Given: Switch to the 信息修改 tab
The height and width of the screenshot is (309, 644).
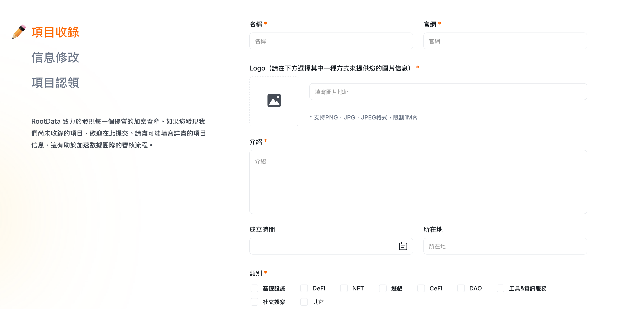Looking at the screenshot, I should tap(55, 57).
